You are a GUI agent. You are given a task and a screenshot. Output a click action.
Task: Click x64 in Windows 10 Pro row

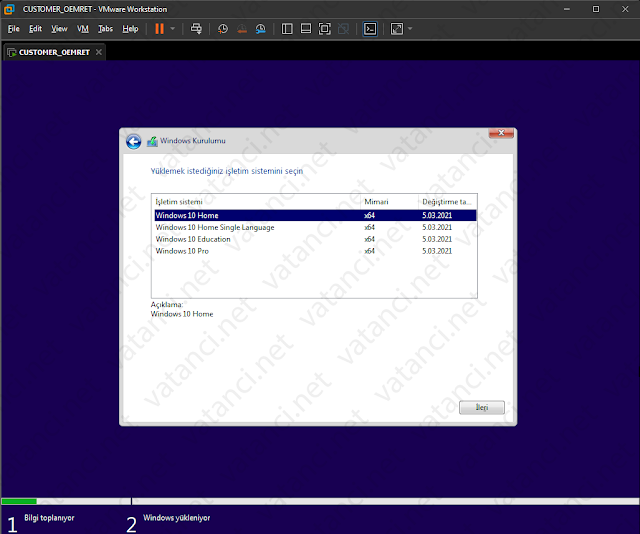[x=369, y=251]
